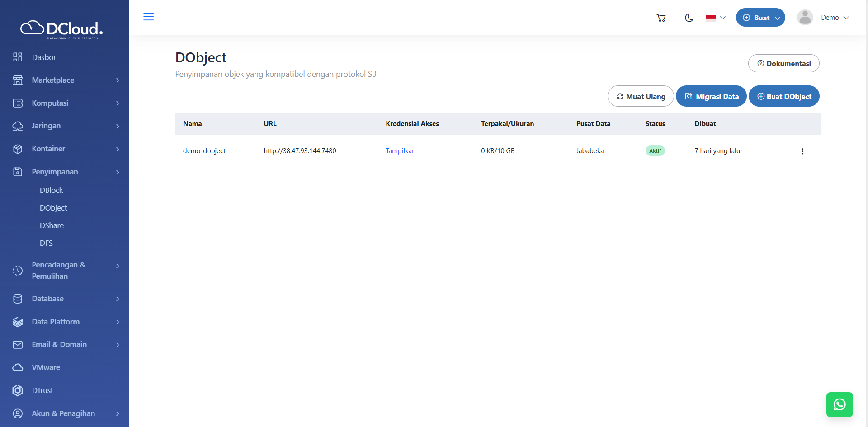Image resolution: width=868 pixels, height=427 pixels.
Task: Open the language flag dropdown
Action: point(715,18)
